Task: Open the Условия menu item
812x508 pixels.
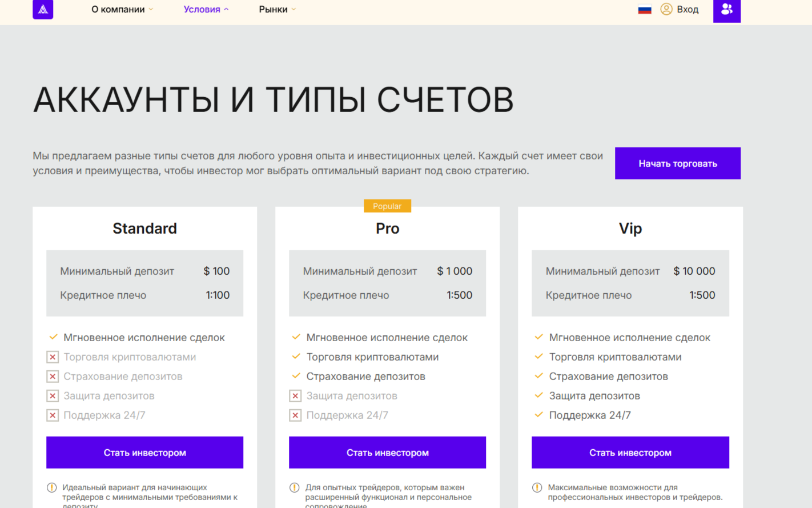Action: 202,9
